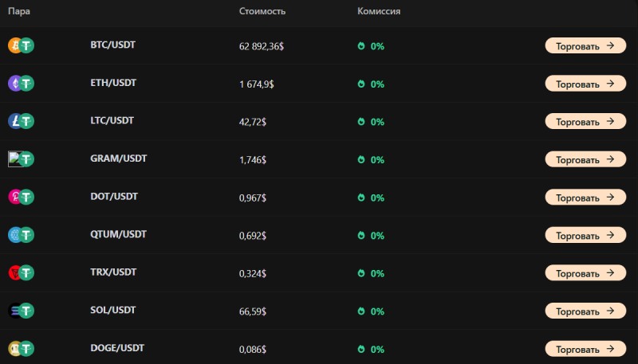Viewport: 638px width, 364px height.
Task: Click the price 0,967$
Action: pos(253,198)
